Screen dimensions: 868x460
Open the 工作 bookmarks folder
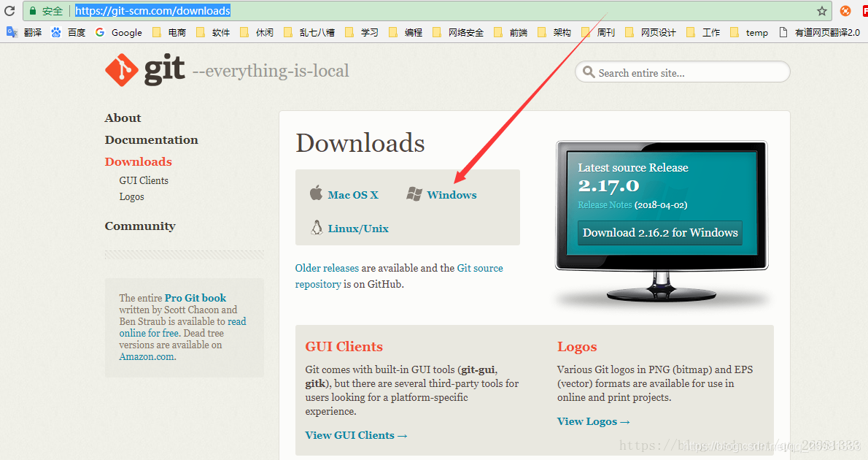pos(703,32)
